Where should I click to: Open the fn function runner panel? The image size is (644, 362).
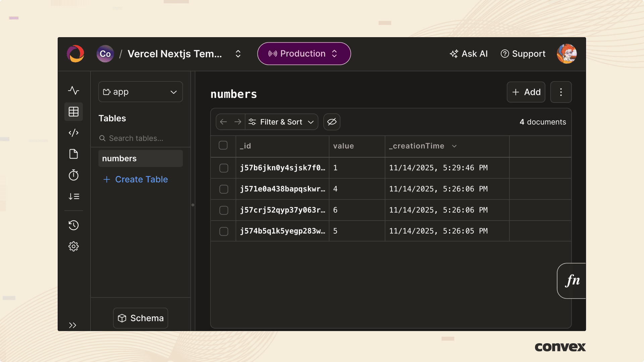572,281
